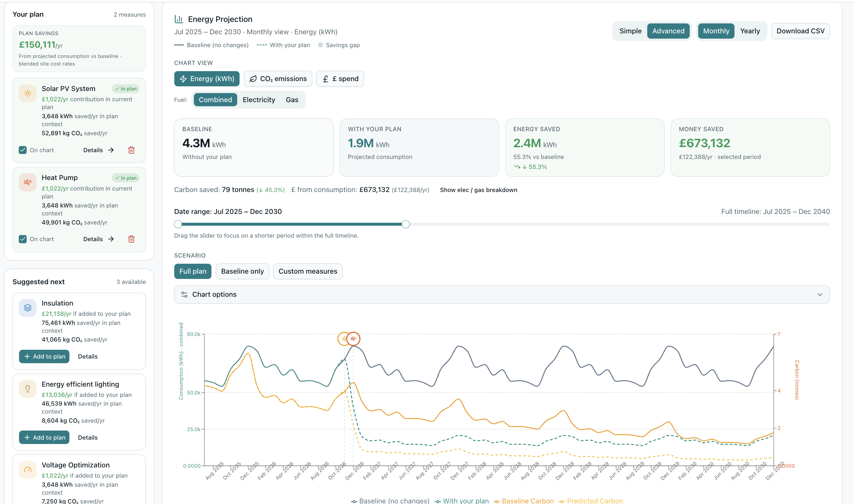Select the Electricity fuel tab
Screen dimensions: 854x504
point(259,100)
